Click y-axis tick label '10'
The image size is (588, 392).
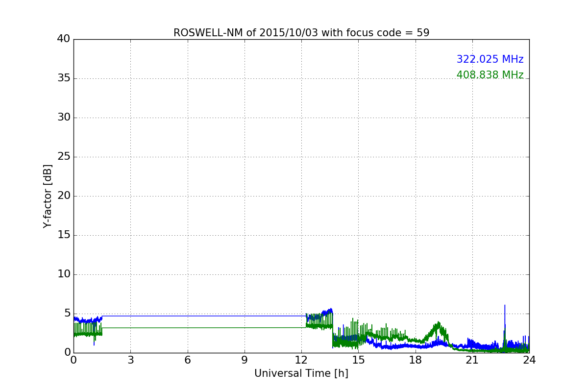click(64, 274)
